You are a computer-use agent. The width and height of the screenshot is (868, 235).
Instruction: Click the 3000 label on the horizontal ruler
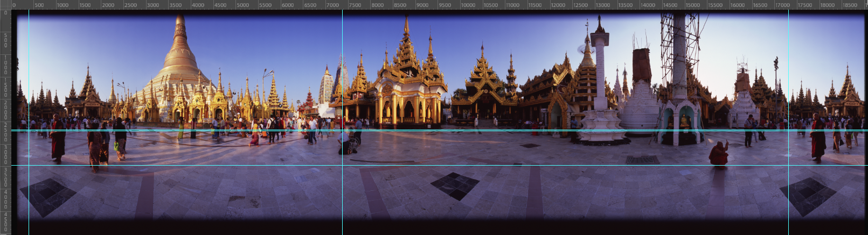[153, 5]
